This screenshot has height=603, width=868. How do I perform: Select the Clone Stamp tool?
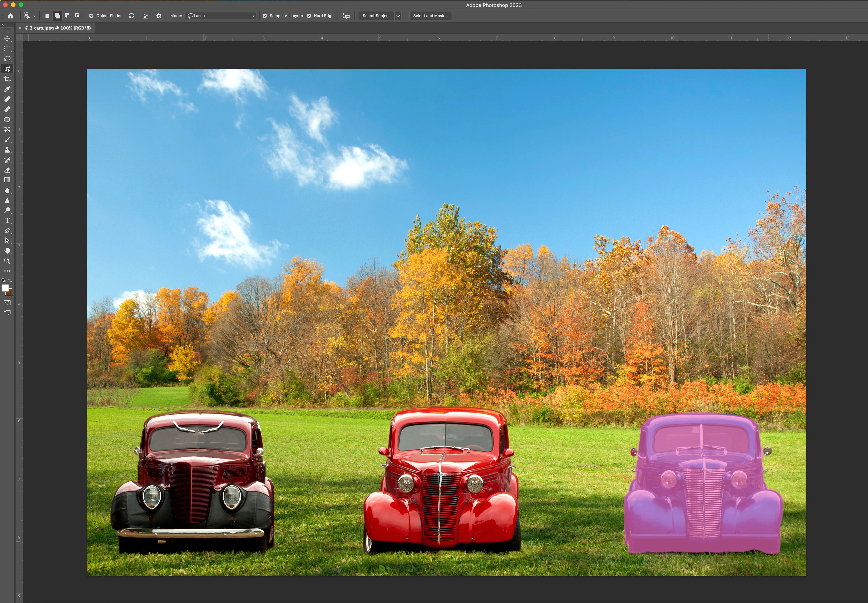pyautogui.click(x=7, y=150)
